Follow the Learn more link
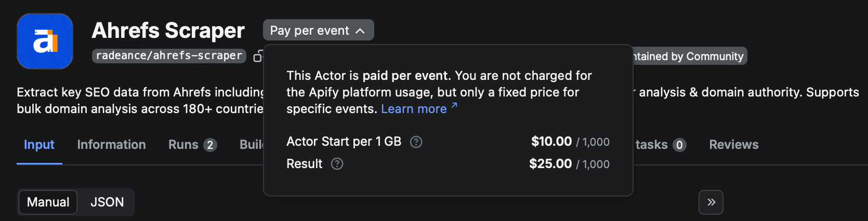Viewport: 868px width, 221px height. click(419, 108)
